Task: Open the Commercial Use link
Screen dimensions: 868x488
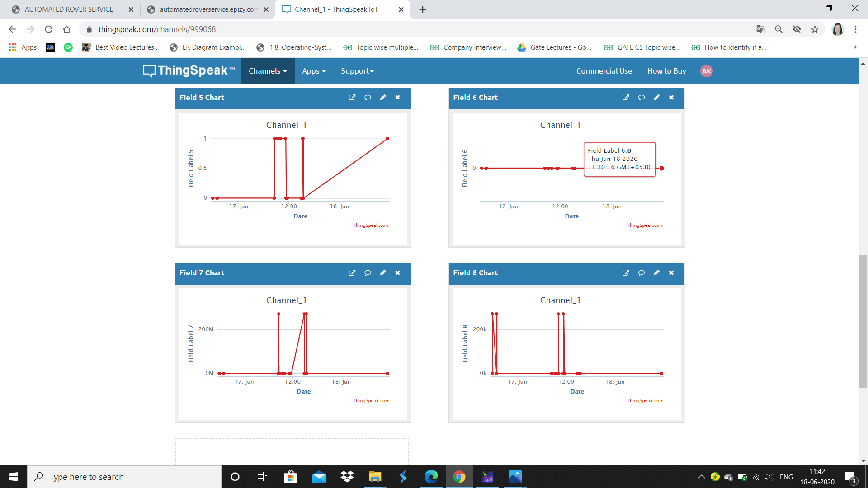Action: click(x=604, y=71)
